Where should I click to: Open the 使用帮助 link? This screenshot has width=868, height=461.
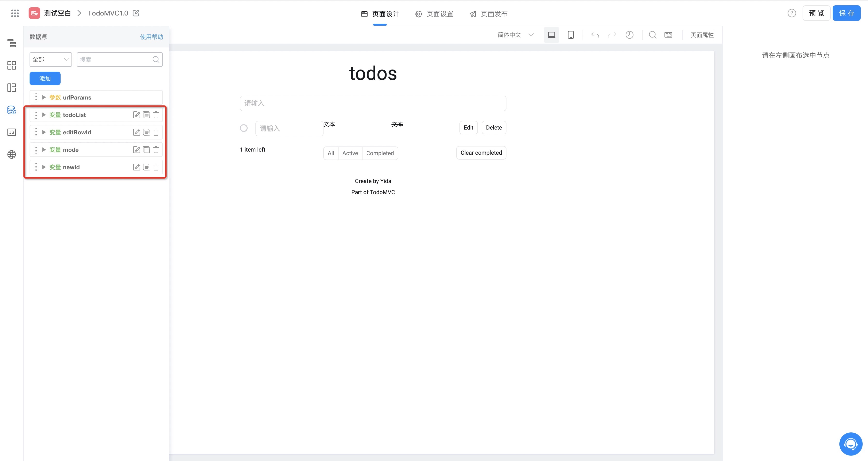coord(151,37)
